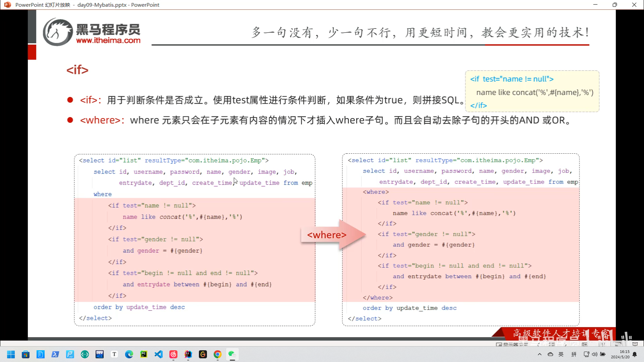Viewport: 644px width, 362px height.
Task: Click the red <if>: bullet label
Action: 91,100
